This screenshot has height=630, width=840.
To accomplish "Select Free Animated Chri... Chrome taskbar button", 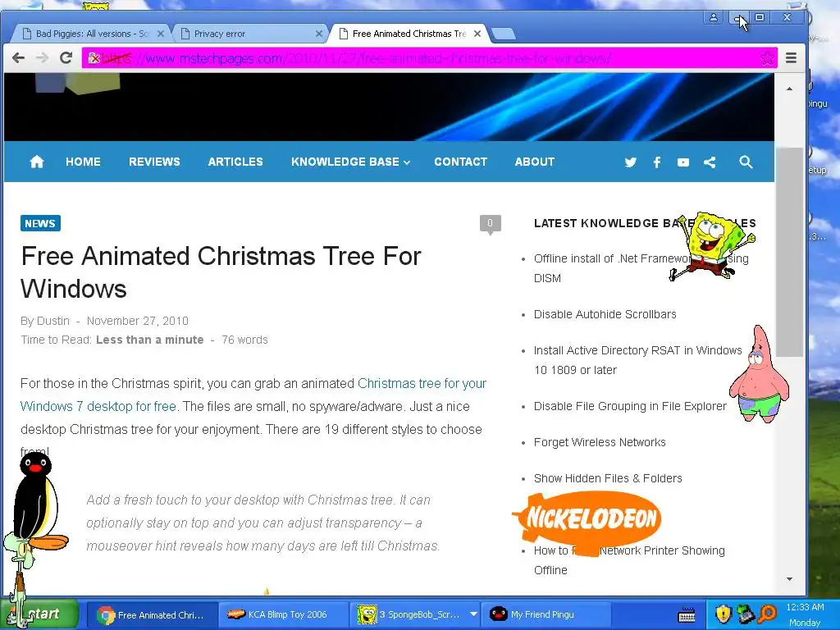I will [153, 615].
